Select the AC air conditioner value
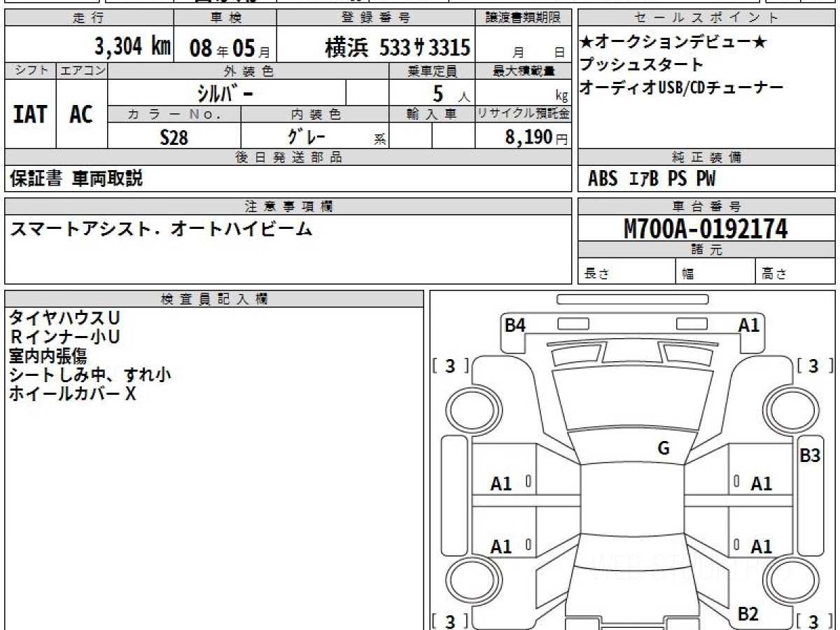The width and height of the screenshot is (840, 630). click(82, 114)
